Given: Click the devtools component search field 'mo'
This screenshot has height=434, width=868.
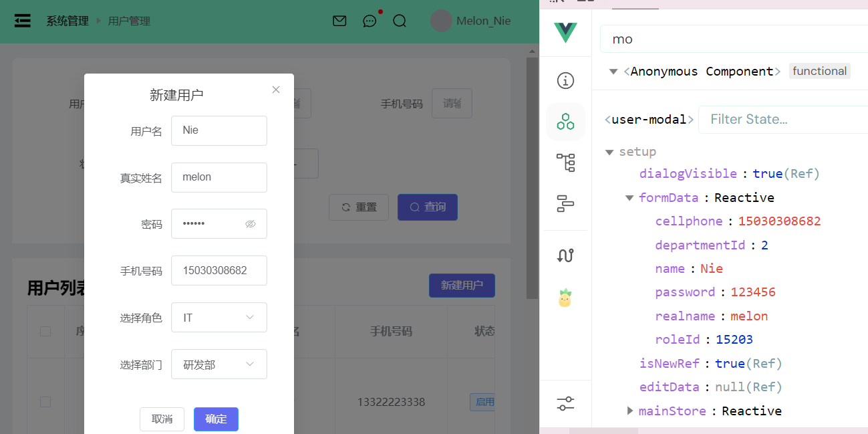Looking at the screenshot, I should pyautogui.click(x=734, y=39).
